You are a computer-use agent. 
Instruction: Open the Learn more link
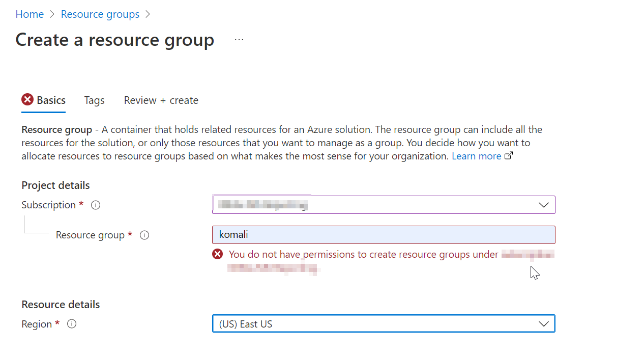coord(477,156)
